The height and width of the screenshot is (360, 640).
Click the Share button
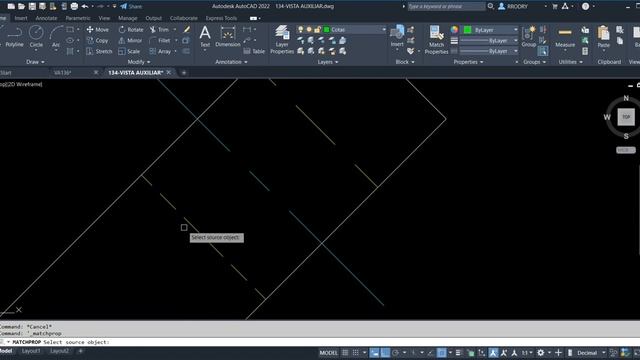point(131,6)
